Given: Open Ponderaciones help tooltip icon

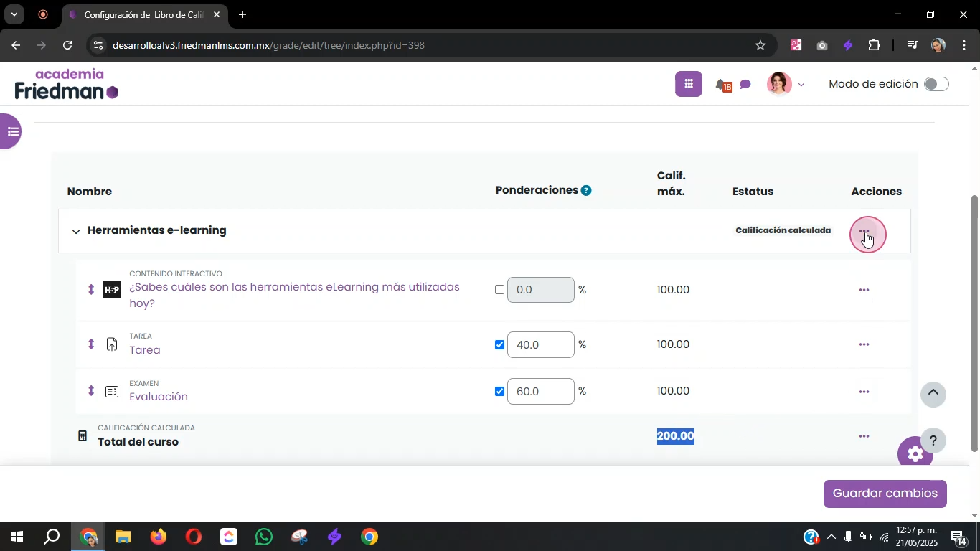Looking at the screenshot, I should pos(586,190).
